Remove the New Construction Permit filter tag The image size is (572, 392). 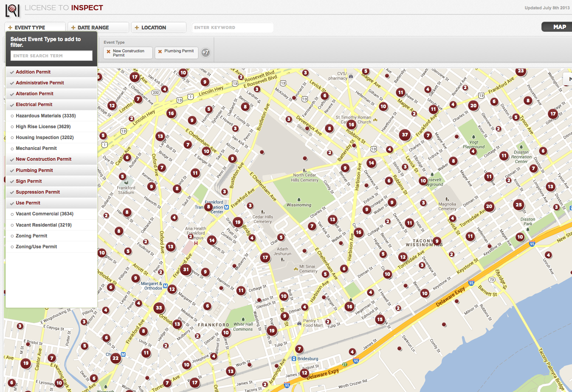coord(108,51)
